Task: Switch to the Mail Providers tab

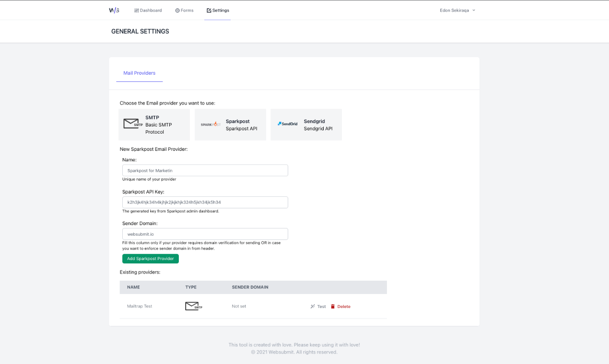Action: coord(139,73)
